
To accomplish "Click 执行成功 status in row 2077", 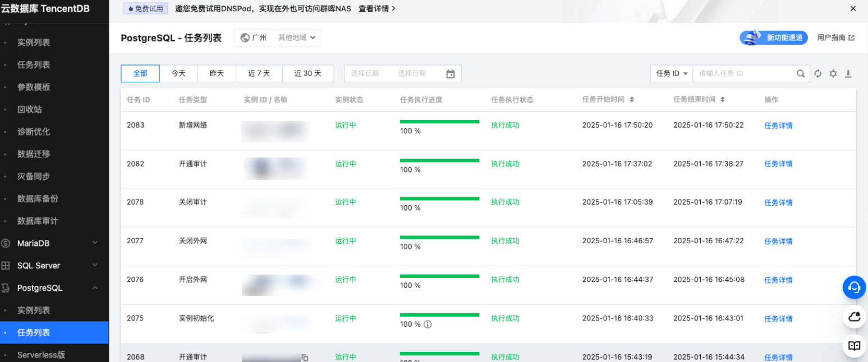I will [x=505, y=241].
